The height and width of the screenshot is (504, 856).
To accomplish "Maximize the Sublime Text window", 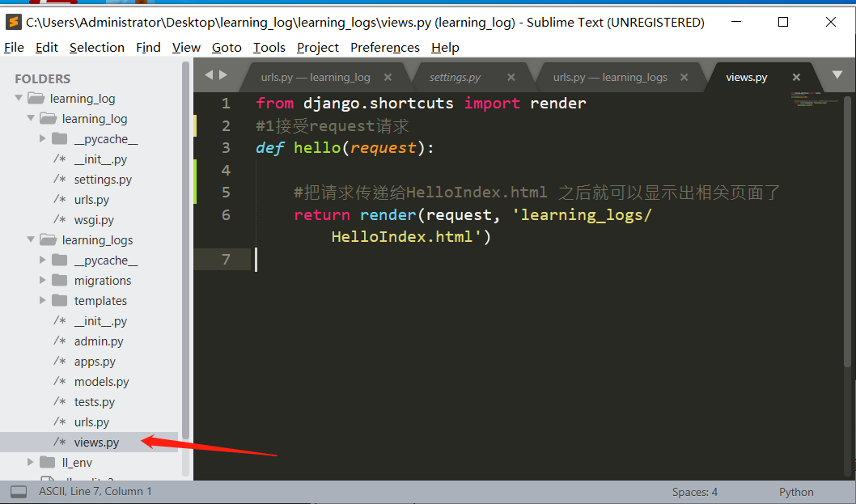I will tap(783, 22).
